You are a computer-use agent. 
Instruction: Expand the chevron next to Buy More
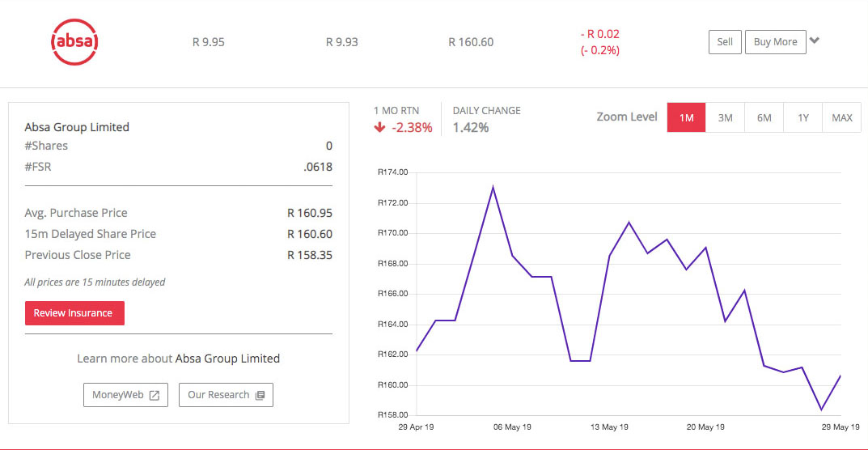coord(815,40)
